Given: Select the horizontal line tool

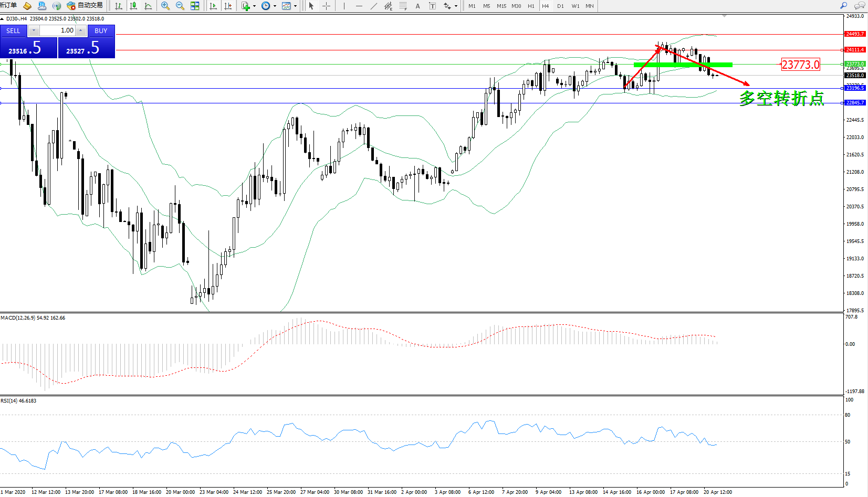Looking at the screenshot, I should [359, 6].
